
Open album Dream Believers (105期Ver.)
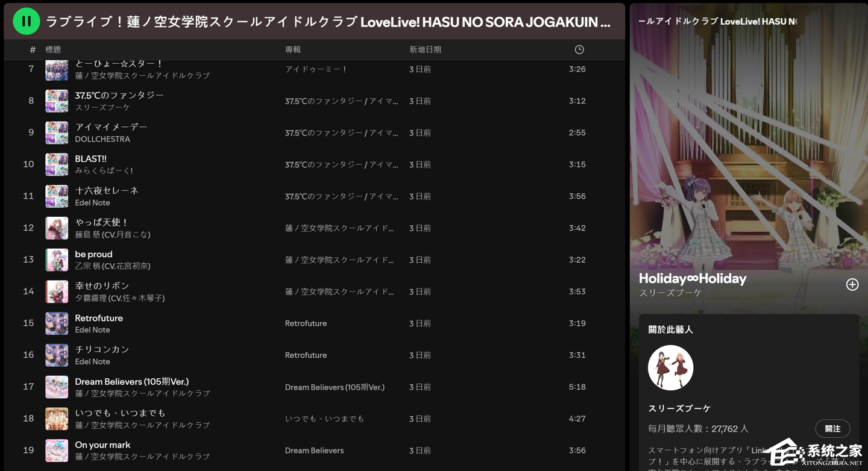click(335, 387)
